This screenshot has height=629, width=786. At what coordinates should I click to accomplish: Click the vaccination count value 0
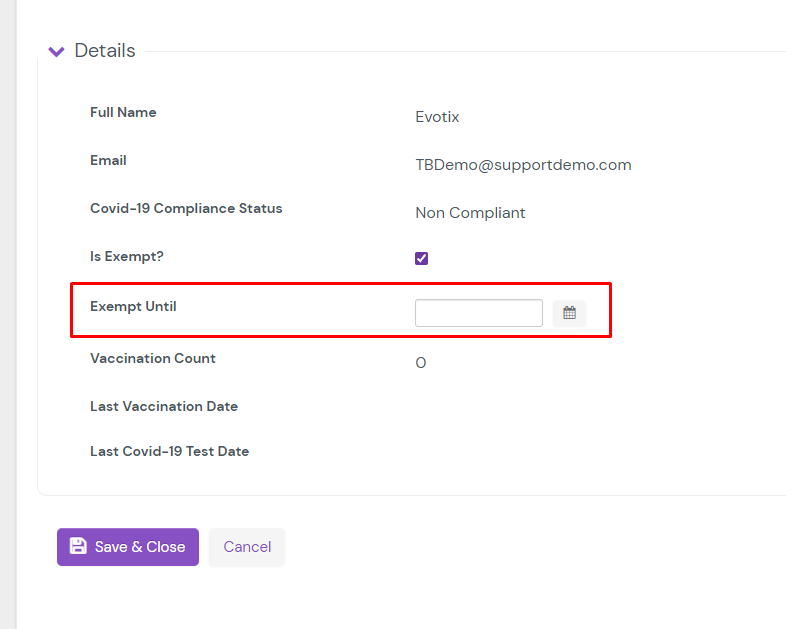421,363
